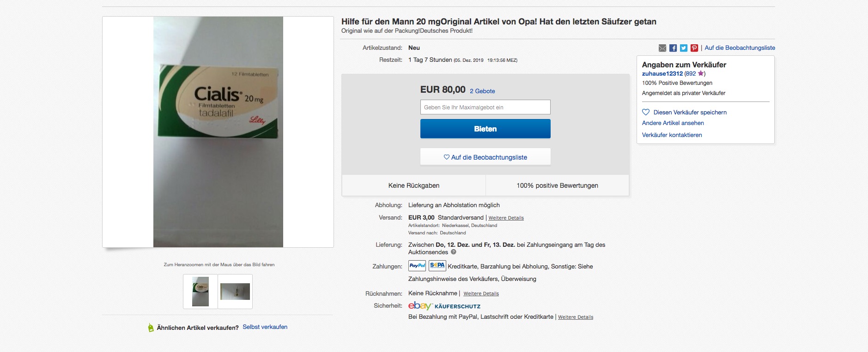868x352 pixels.
Task: Open seller profile zuhause12312
Action: point(662,73)
